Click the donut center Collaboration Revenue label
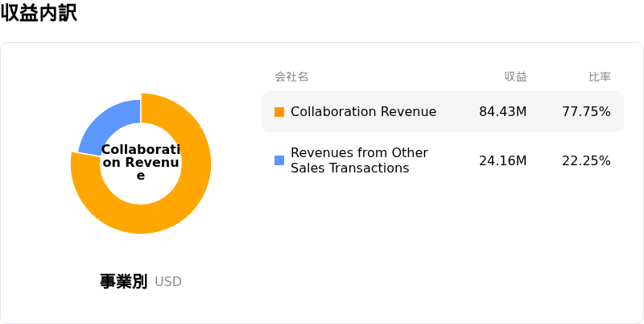 (141, 163)
